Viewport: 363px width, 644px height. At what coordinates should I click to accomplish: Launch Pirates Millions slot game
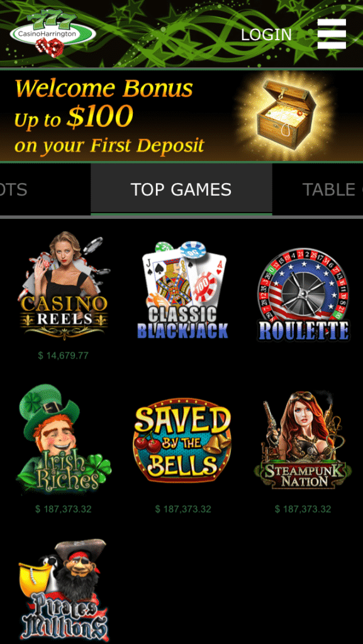click(x=64, y=591)
